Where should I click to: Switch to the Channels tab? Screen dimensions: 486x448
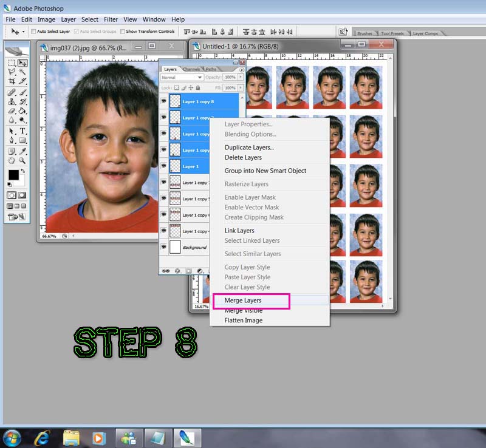coord(191,70)
